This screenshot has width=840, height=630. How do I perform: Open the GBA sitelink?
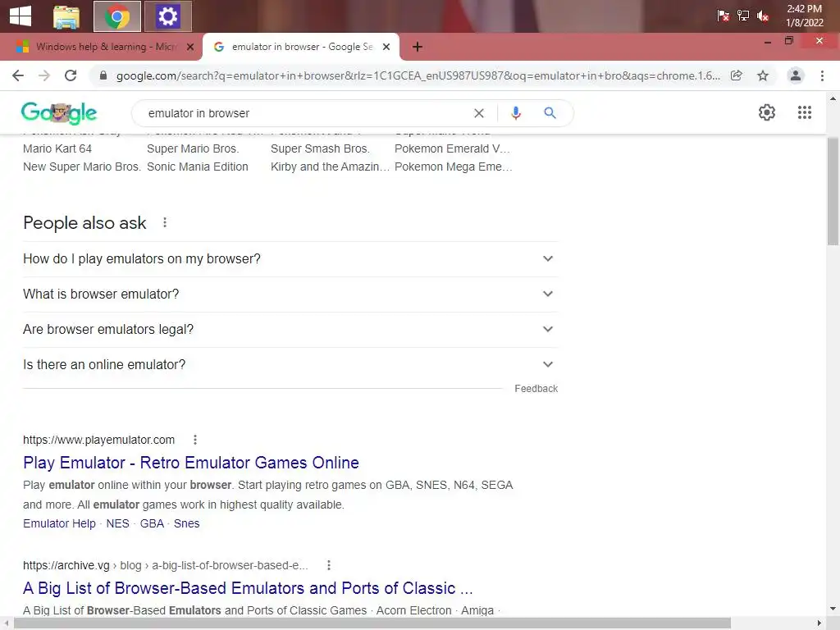point(152,523)
